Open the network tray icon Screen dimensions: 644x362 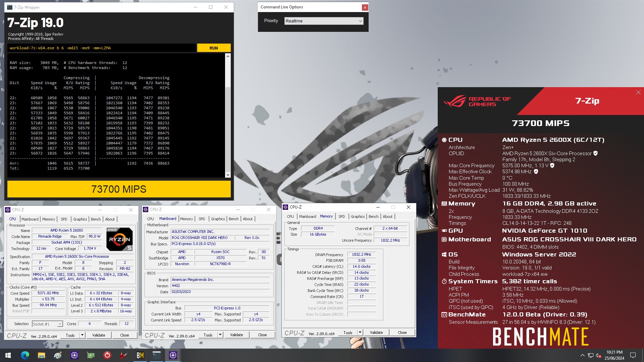tap(590, 355)
